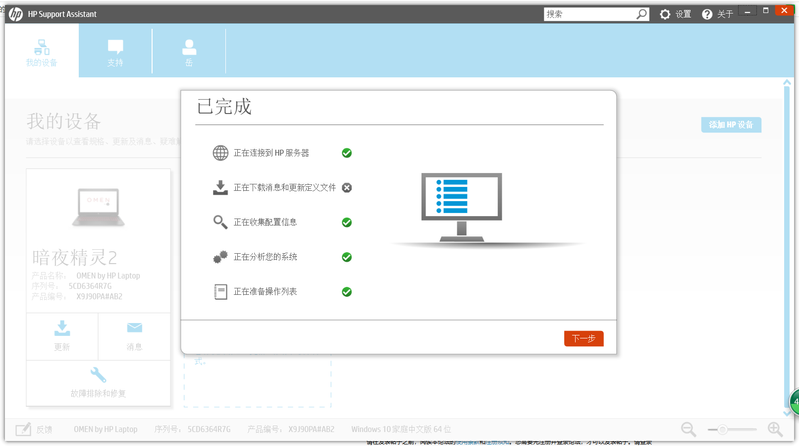This screenshot has height=446, width=799.
Task: Click the 已完成 dialog title
Action: [x=224, y=107]
